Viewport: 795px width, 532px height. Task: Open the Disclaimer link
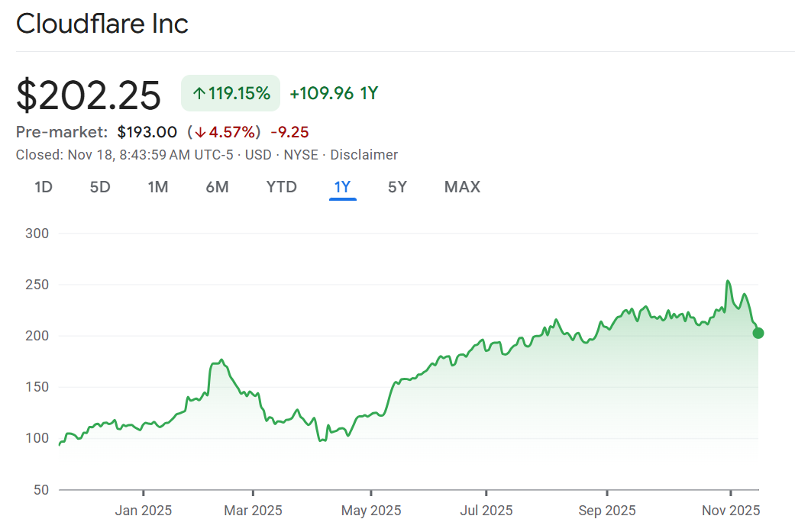(x=364, y=155)
